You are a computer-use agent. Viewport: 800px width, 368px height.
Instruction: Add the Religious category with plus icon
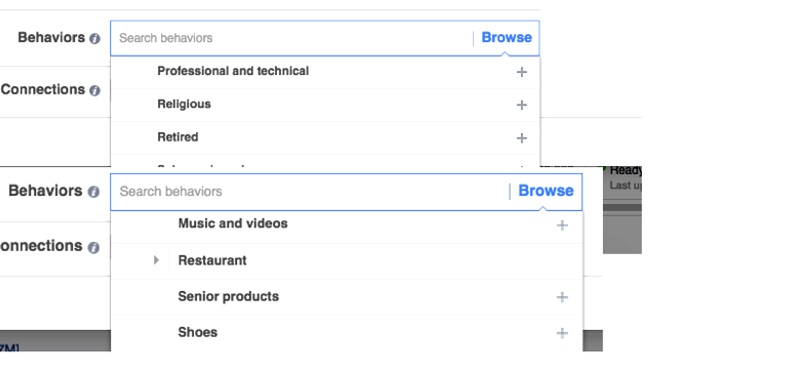(x=521, y=105)
